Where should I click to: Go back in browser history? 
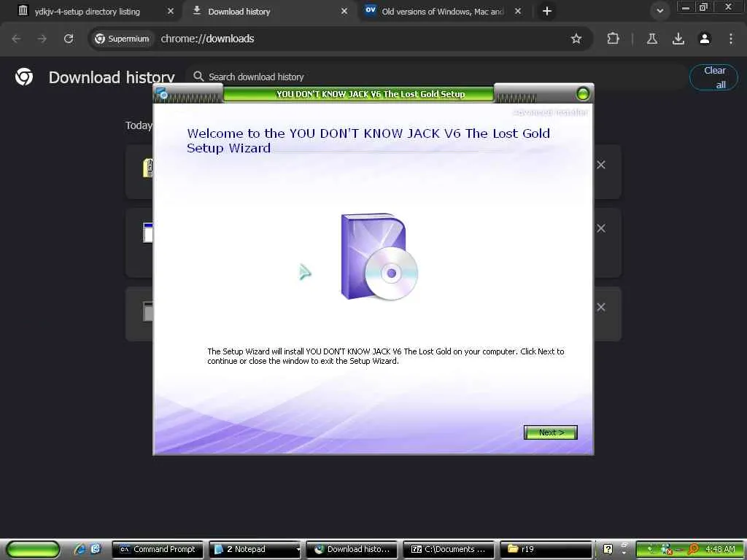(16, 39)
